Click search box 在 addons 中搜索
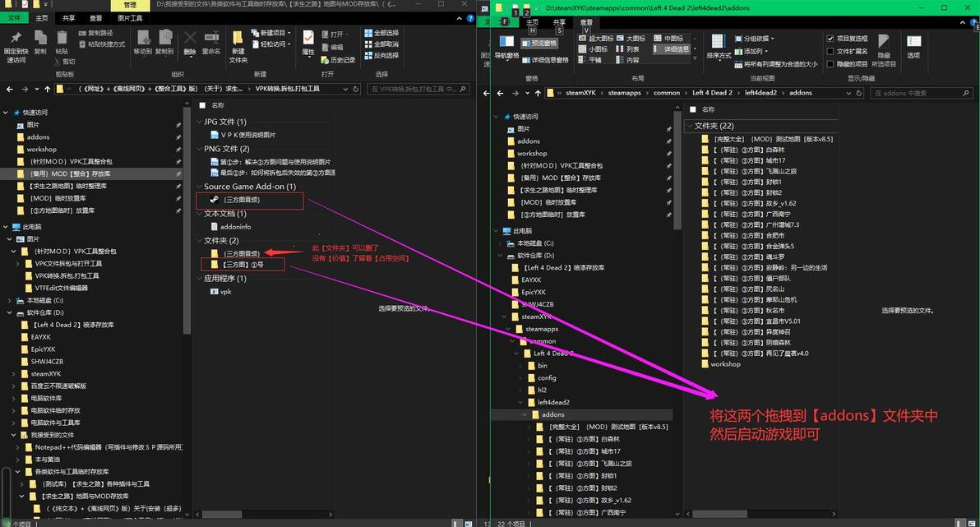Screen dimensions: 980x527 point(922,93)
